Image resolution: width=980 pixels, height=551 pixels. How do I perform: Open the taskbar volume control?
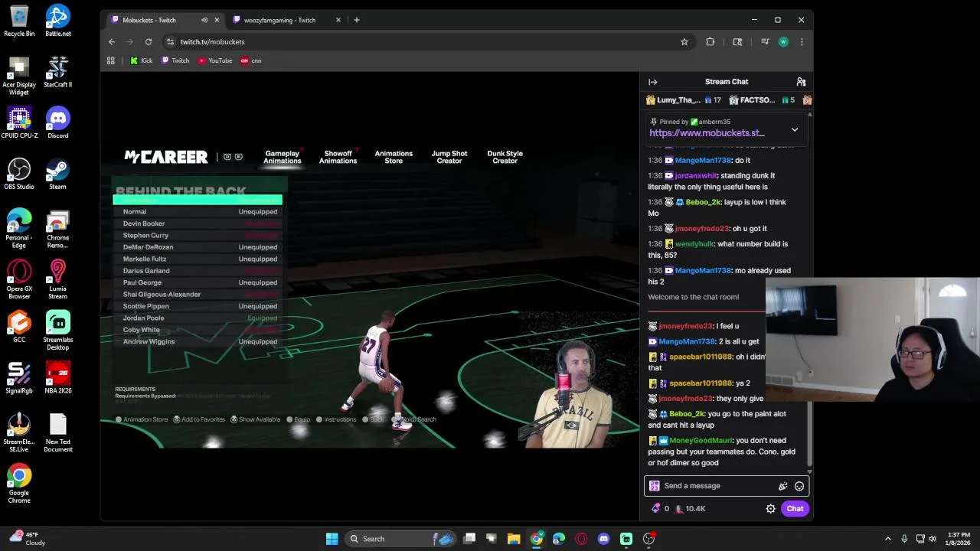click(932, 539)
